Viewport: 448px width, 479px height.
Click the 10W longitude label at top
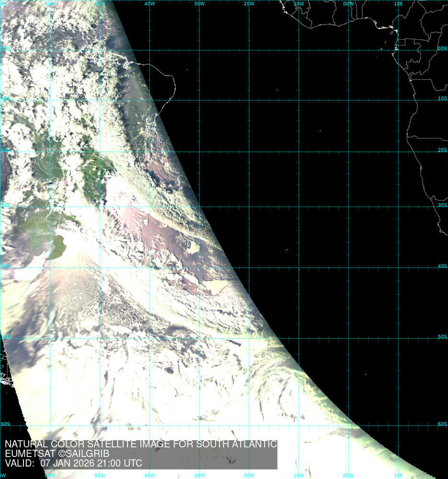pyautogui.click(x=299, y=4)
